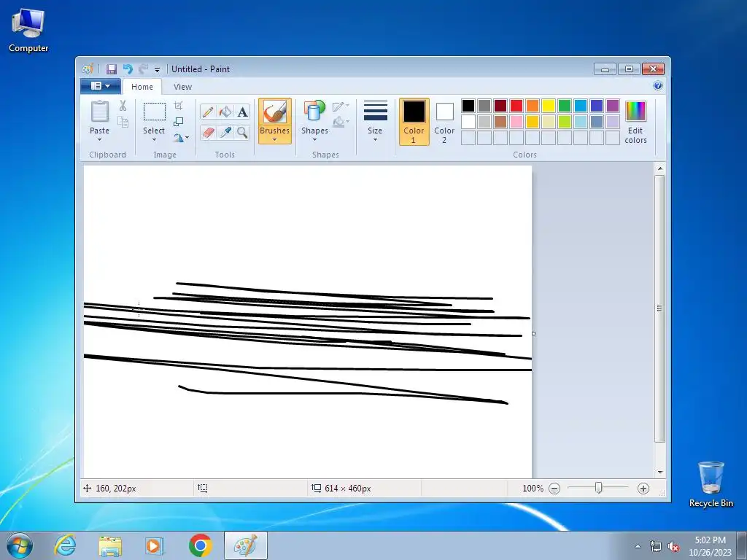Open the Rotate or flip dropdown
The width and height of the screenshot is (747, 560).
click(181, 138)
